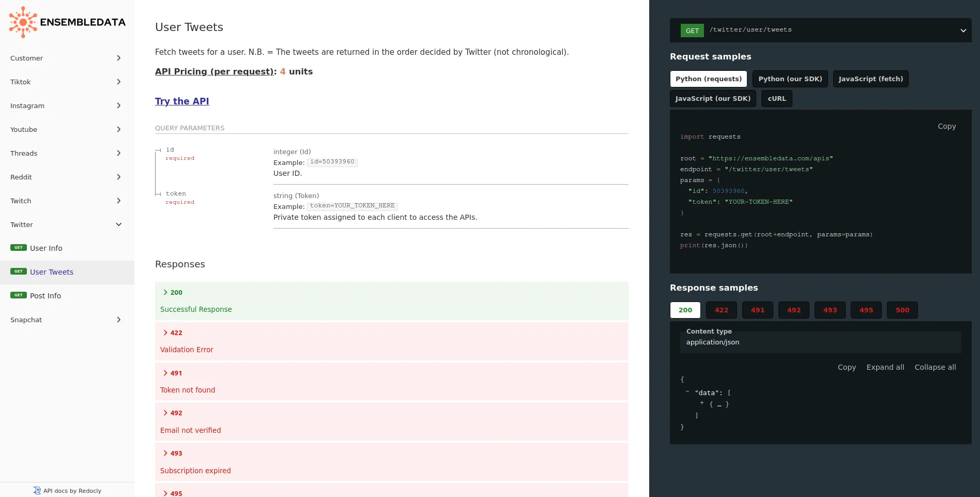Open API docs by Redocly link
Viewport: 980px width, 497px height.
(67, 490)
